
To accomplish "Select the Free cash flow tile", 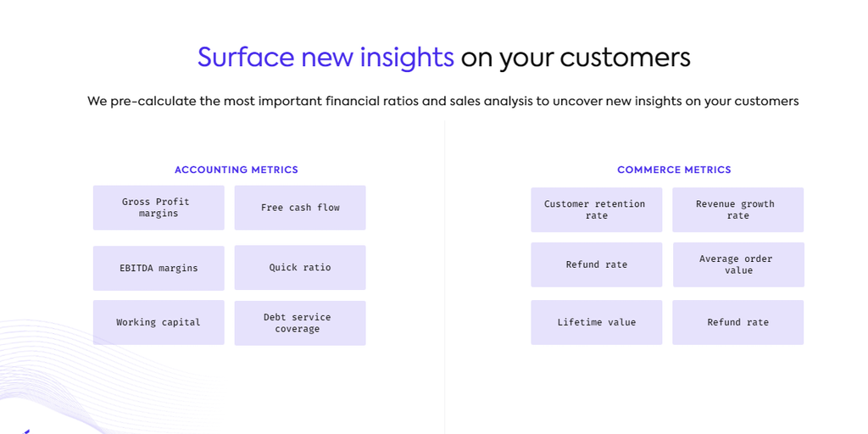I will (x=300, y=208).
